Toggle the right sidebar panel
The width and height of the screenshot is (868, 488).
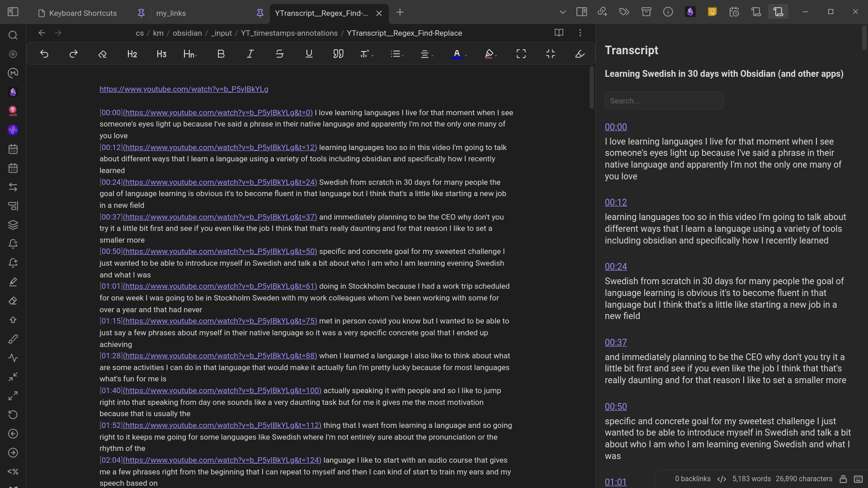click(581, 12)
